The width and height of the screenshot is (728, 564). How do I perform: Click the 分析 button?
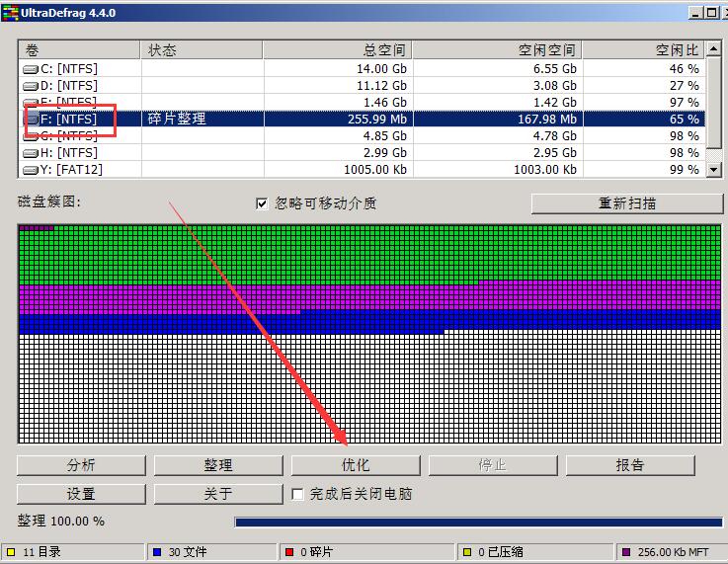[81, 465]
